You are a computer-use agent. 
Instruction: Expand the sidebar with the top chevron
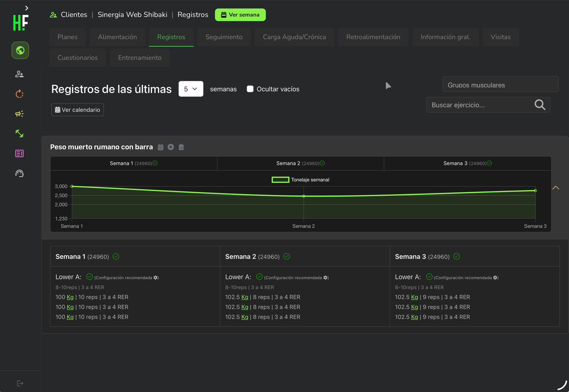(27, 8)
